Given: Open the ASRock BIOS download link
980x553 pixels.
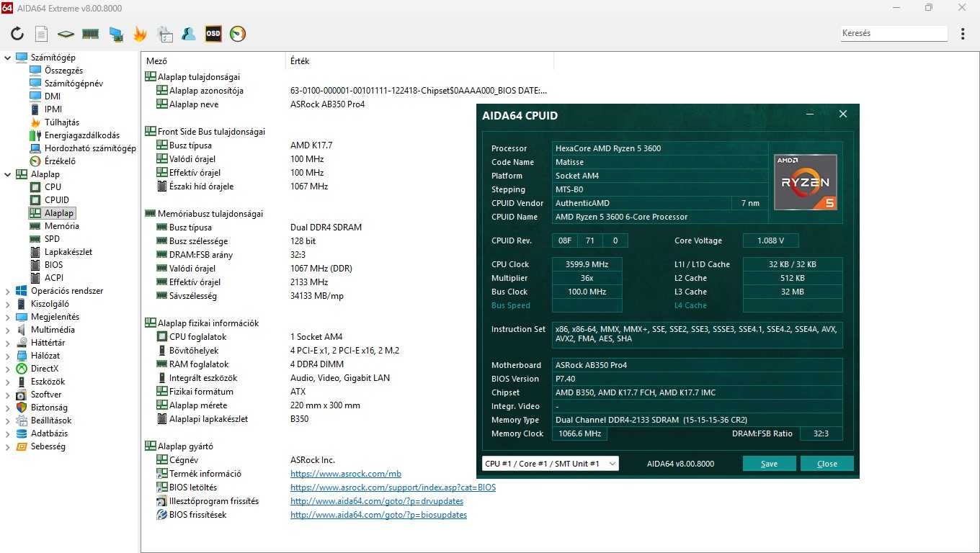Looking at the screenshot, I should click(x=393, y=487).
